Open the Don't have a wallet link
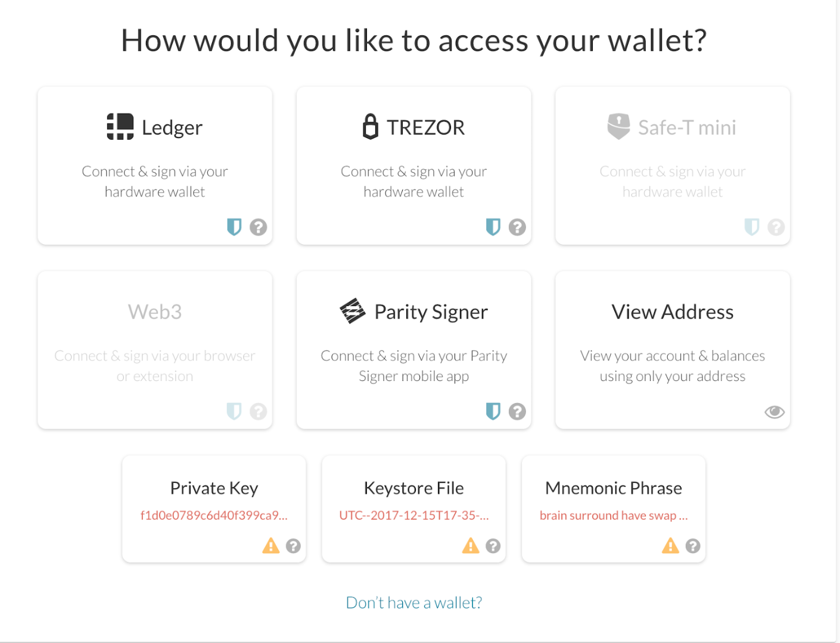 [x=413, y=602]
